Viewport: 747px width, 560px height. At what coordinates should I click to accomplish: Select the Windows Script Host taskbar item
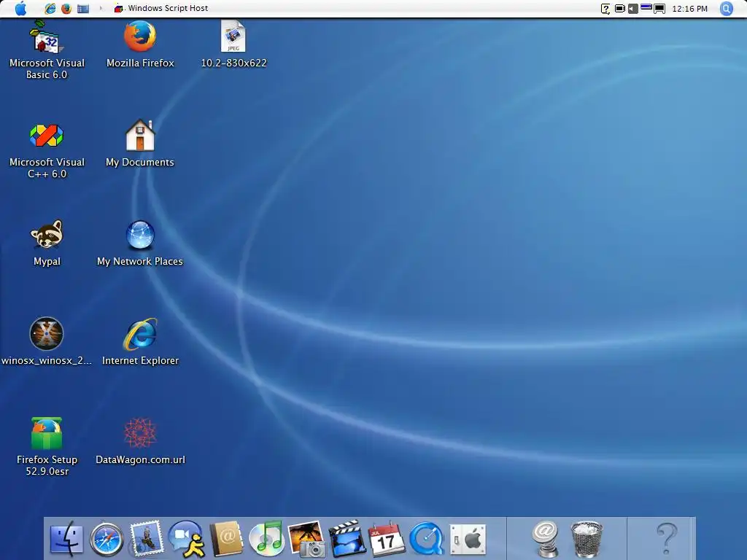pyautogui.click(x=161, y=8)
